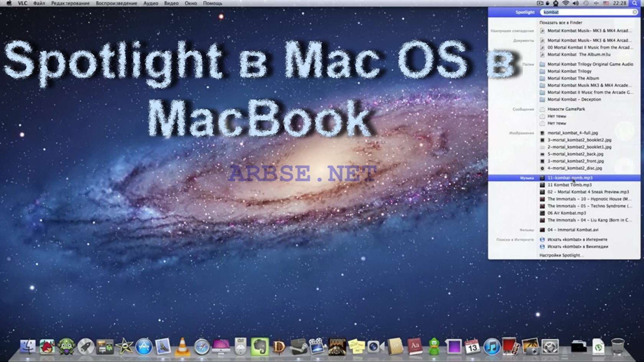
Task: Open the Аудио menu
Action: click(x=151, y=3)
